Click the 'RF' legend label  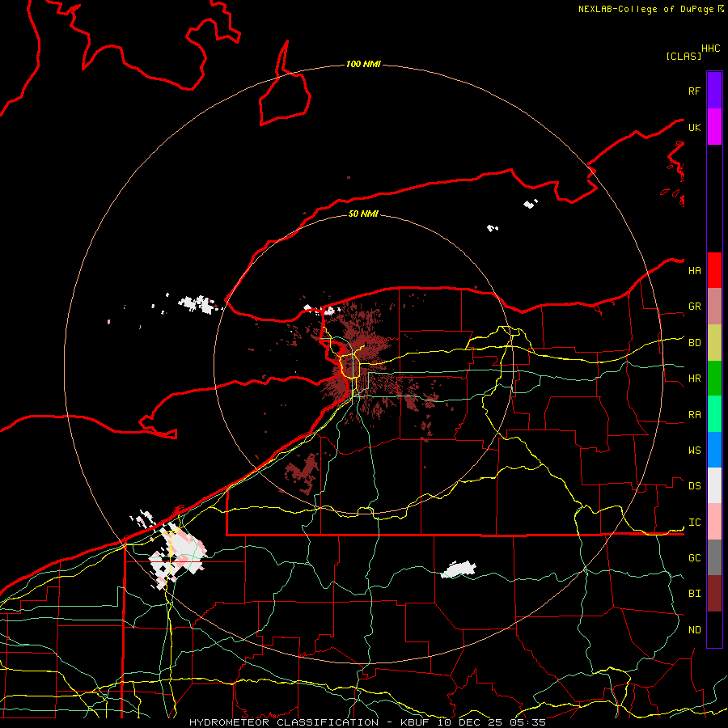pyautogui.click(x=694, y=91)
